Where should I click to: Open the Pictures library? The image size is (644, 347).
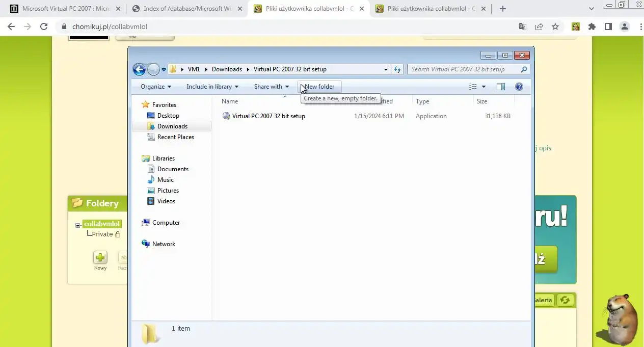(168, 191)
